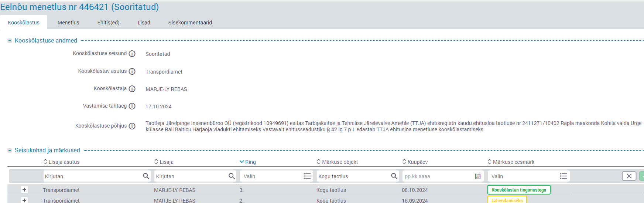
Task: Open Ehitis(ed) tab
Action: pyautogui.click(x=108, y=23)
